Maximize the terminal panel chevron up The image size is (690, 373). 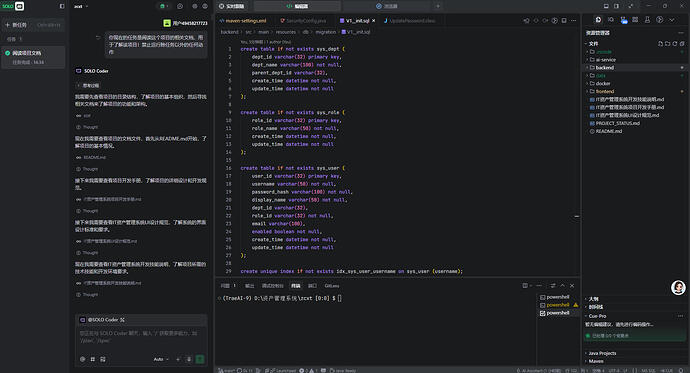562,286
